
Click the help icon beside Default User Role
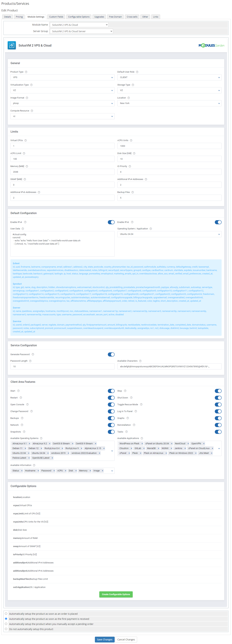tap(137, 72)
